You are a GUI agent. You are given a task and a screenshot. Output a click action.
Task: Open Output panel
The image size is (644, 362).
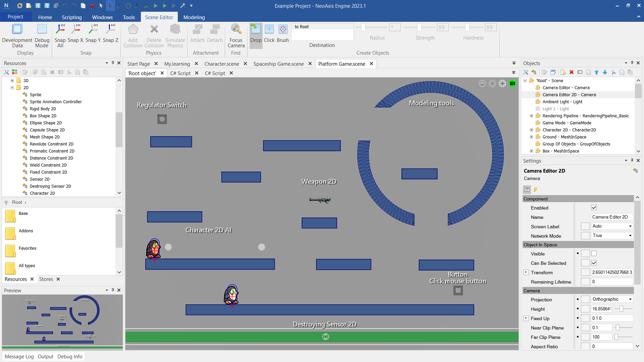pyautogui.click(x=46, y=357)
